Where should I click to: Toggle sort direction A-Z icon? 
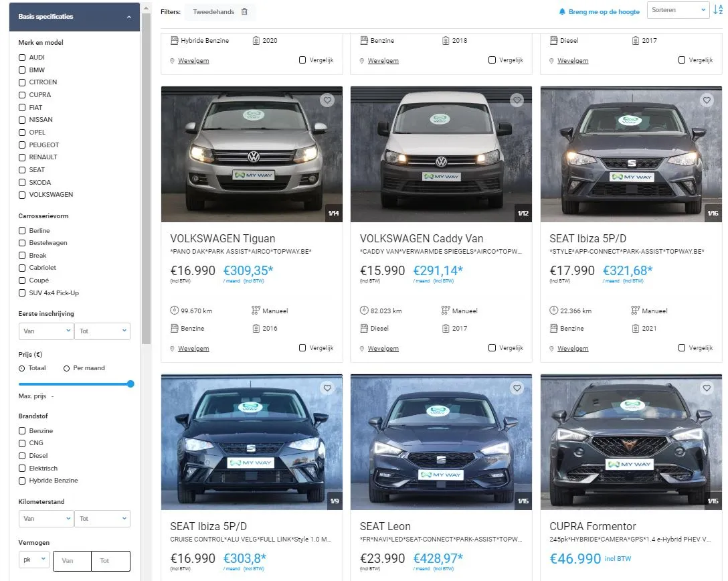[718, 10]
